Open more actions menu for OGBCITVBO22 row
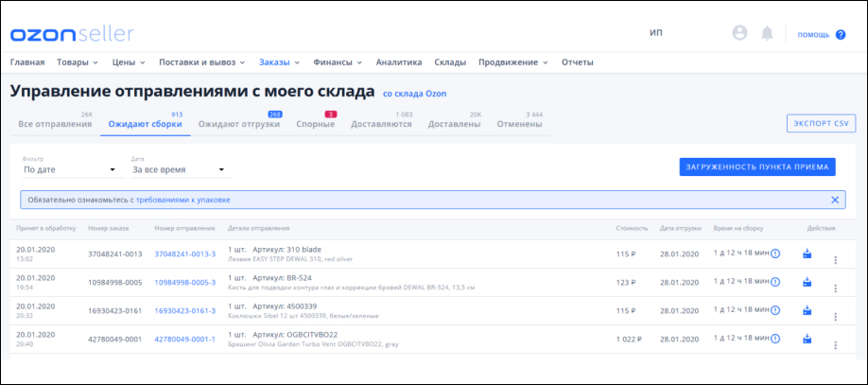Viewport: 868px width, 385px height. (x=835, y=344)
